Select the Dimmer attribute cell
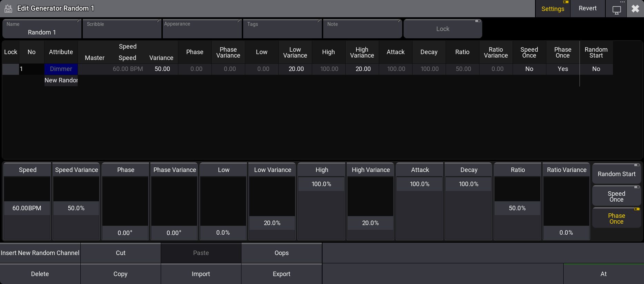Screen dimensions: 644x284 click(61, 69)
